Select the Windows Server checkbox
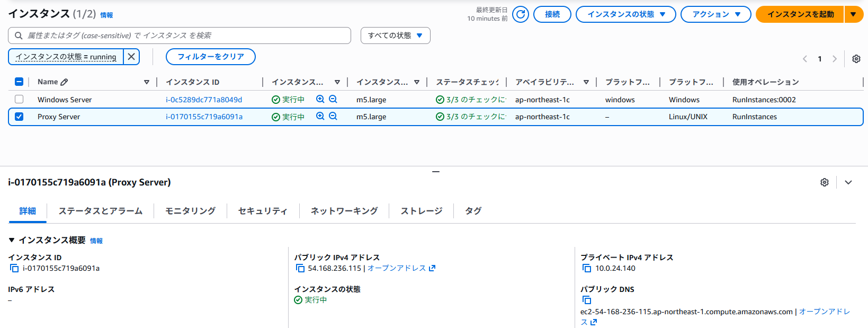 point(19,100)
